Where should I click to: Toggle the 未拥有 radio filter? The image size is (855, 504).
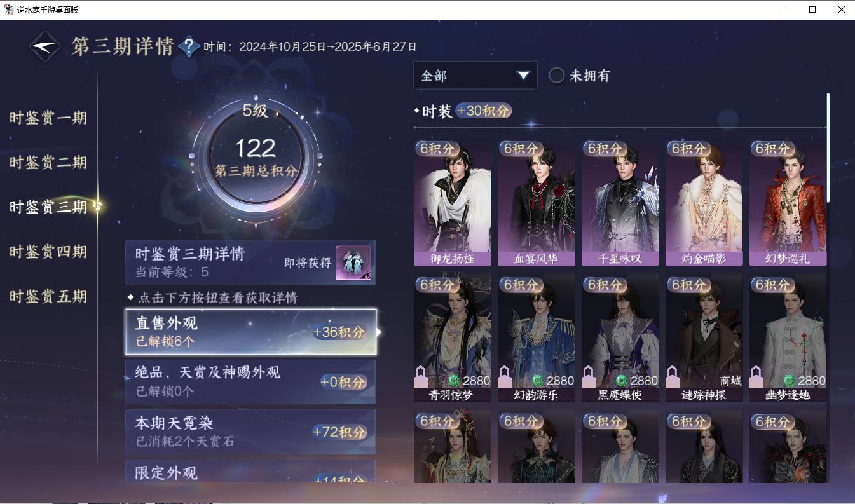pyautogui.click(x=556, y=76)
